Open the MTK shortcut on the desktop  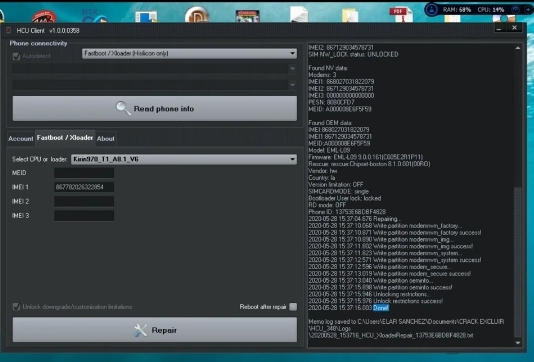(x=94, y=15)
